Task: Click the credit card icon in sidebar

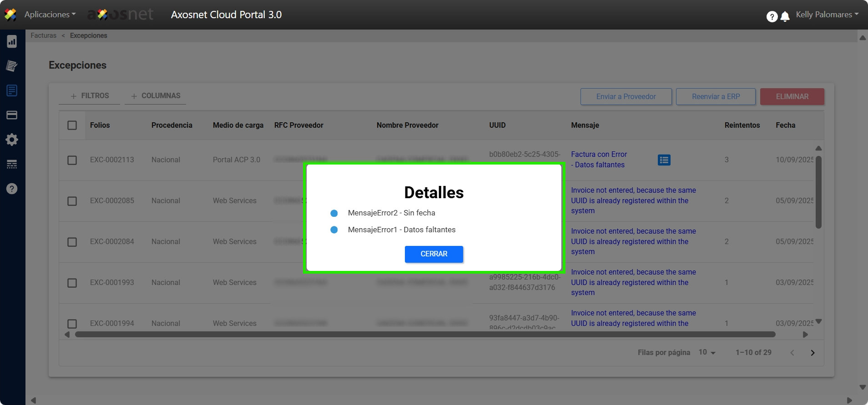Action: pyautogui.click(x=12, y=115)
